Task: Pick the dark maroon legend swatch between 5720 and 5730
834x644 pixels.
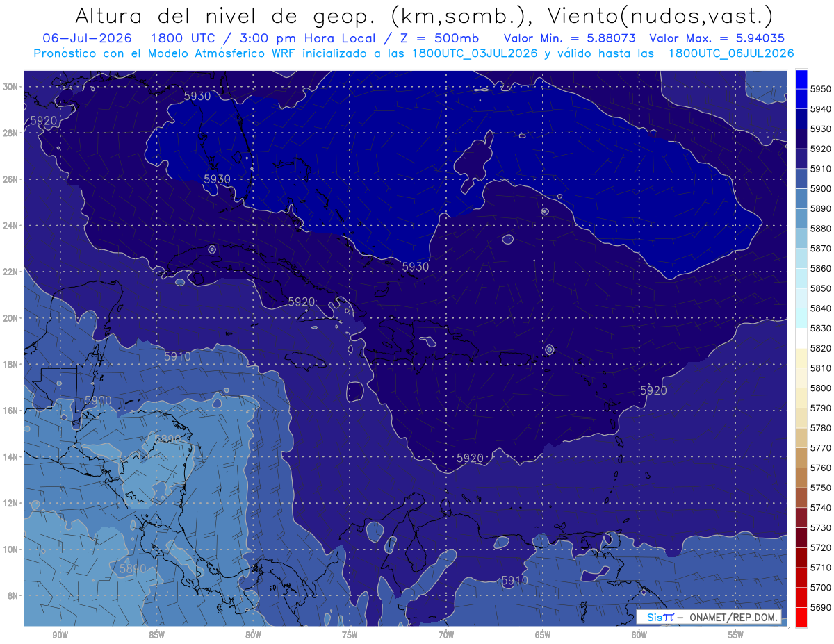Action: (802, 537)
